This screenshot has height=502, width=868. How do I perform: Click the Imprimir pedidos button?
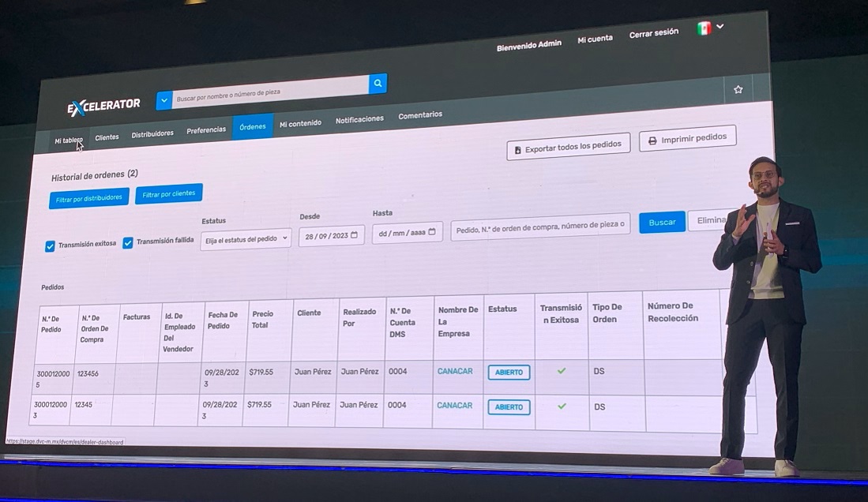click(687, 139)
